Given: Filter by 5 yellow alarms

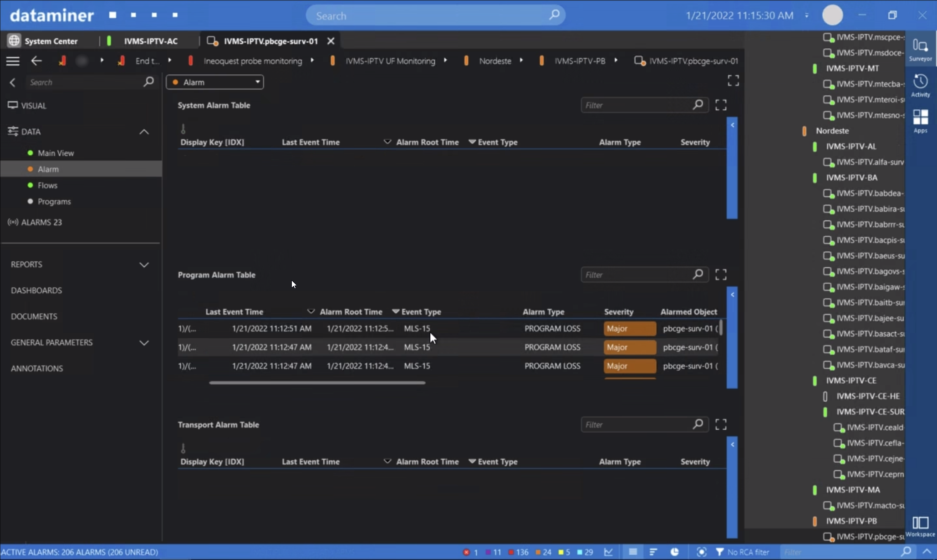Looking at the screenshot, I should 564,552.
